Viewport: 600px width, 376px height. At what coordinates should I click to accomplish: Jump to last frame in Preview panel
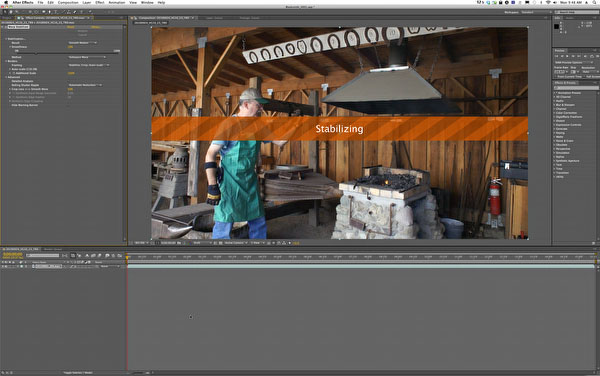579,56
